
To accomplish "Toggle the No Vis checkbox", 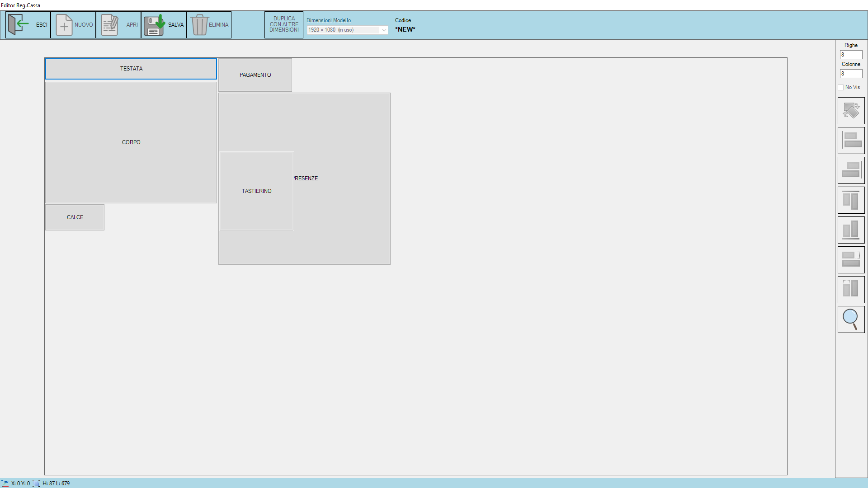I will [841, 87].
